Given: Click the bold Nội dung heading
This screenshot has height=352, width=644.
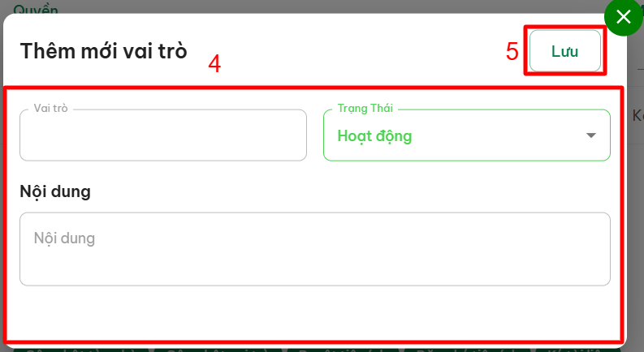Looking at the screenshot, I should coord(55,192).
